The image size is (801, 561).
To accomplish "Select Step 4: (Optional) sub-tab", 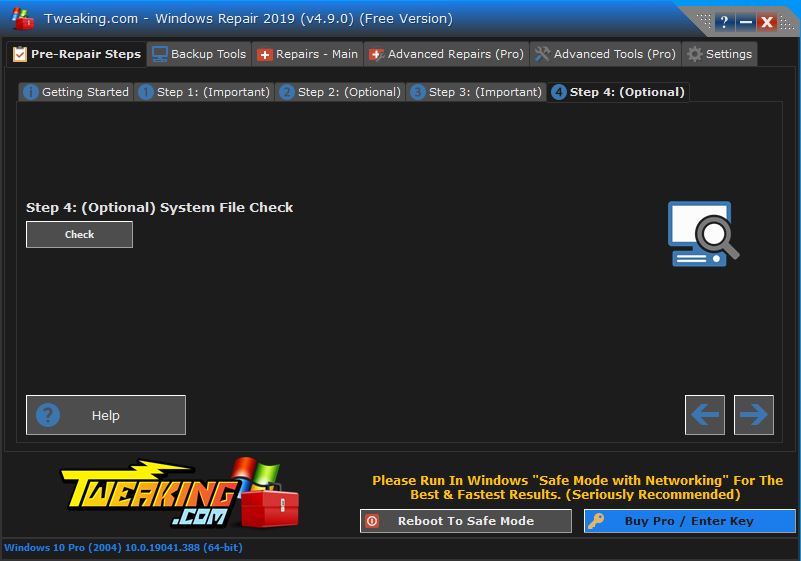I will (x=618, y=92).
